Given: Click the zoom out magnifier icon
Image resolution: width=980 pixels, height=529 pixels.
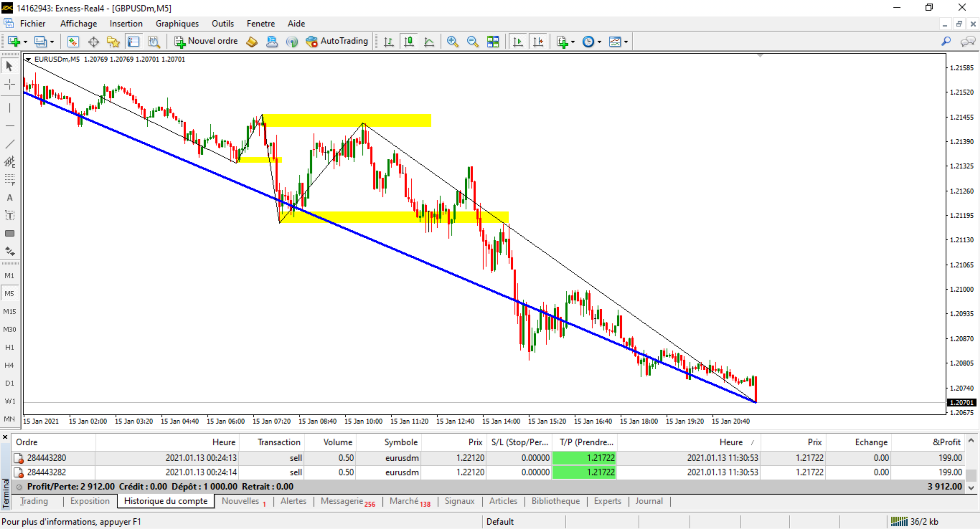Looking at the screenshot, I should tap(472, 41).
